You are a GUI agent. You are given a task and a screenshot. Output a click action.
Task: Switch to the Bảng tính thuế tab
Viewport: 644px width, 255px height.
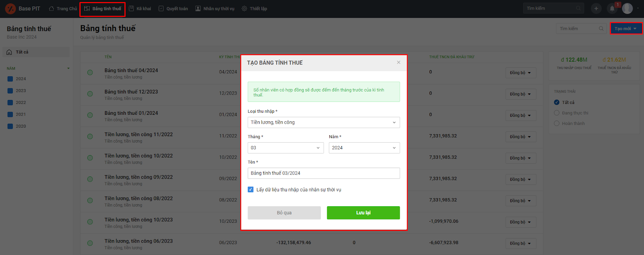pyautogui.click(x=103, y=8)
